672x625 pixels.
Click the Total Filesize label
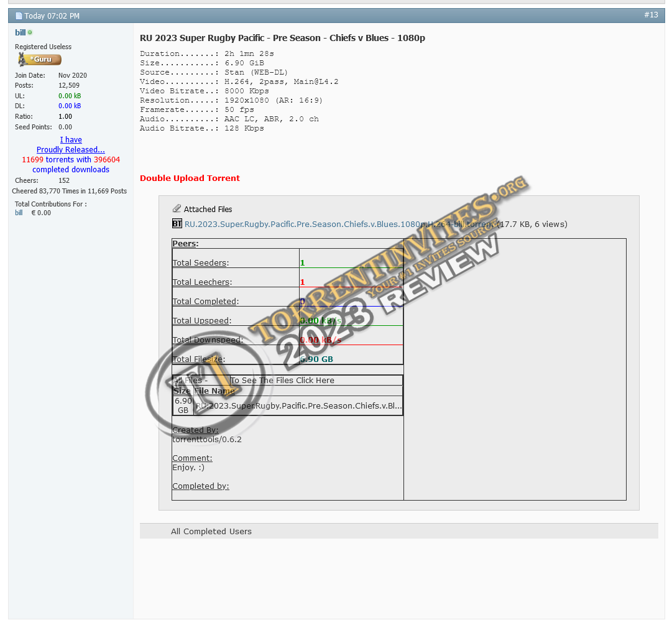point(198,359)
